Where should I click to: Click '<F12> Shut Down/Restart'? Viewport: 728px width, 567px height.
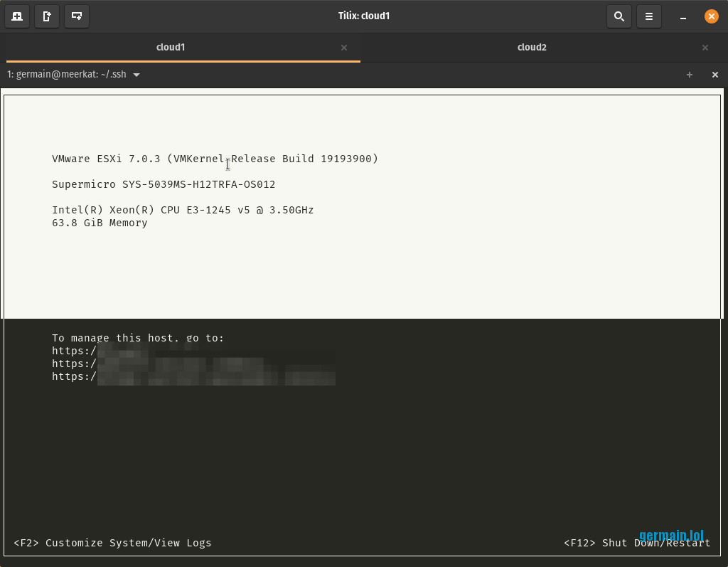coord(637,544)
